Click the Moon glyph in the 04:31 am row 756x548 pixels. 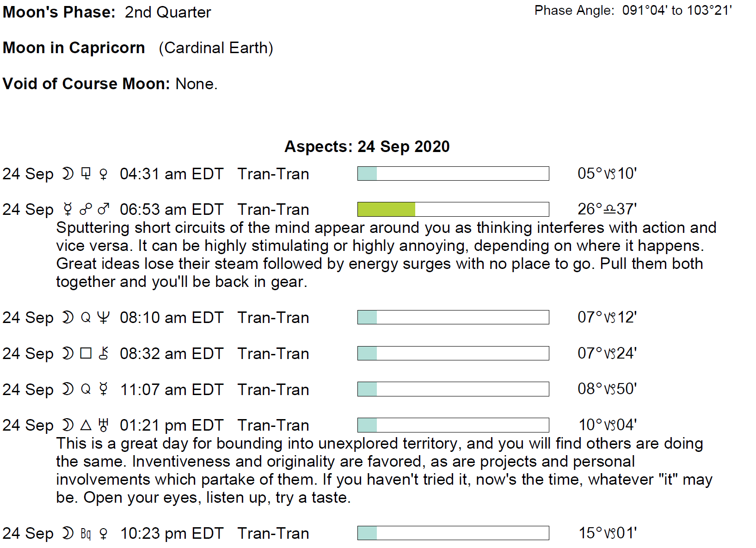(68, 174)
